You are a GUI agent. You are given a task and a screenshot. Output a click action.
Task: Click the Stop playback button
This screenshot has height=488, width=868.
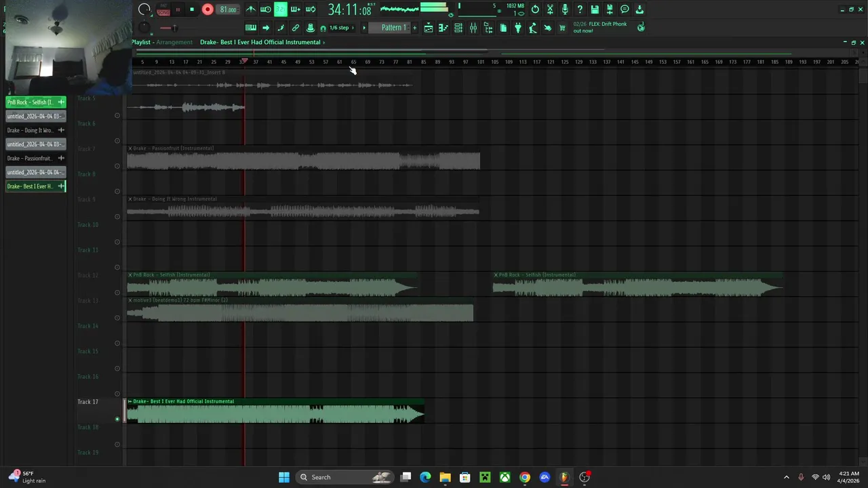click(192, 9)
